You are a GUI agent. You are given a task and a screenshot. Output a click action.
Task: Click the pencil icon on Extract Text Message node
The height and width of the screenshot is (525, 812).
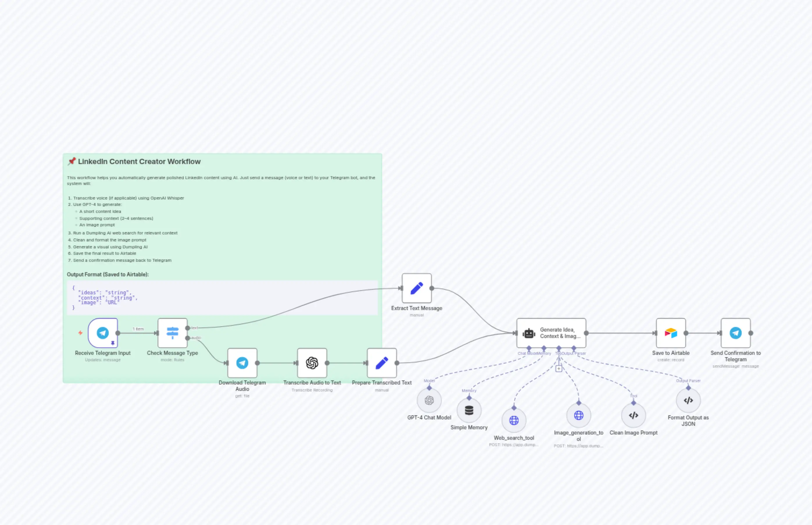(416, 288)
